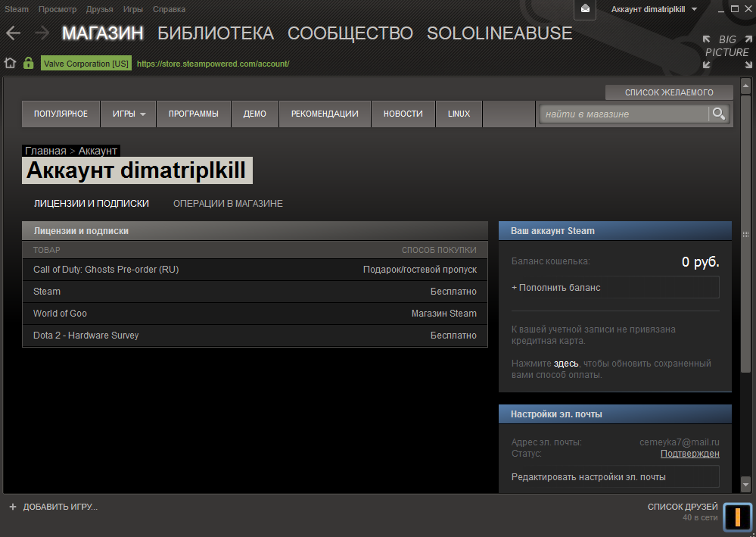Select the НОВОСТИ store tab
The image size is (756, 537).
(x=403, y=114)
